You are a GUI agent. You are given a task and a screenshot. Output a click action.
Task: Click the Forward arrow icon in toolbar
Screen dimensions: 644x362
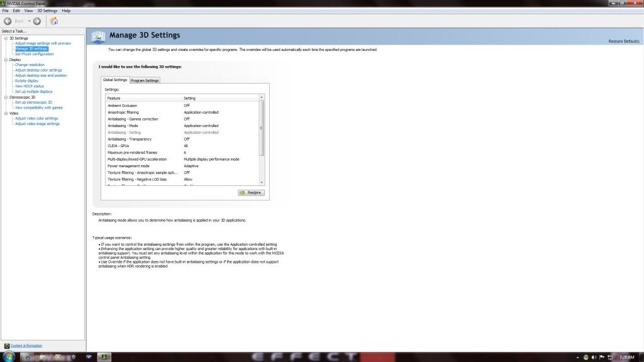tap(37, 21)
